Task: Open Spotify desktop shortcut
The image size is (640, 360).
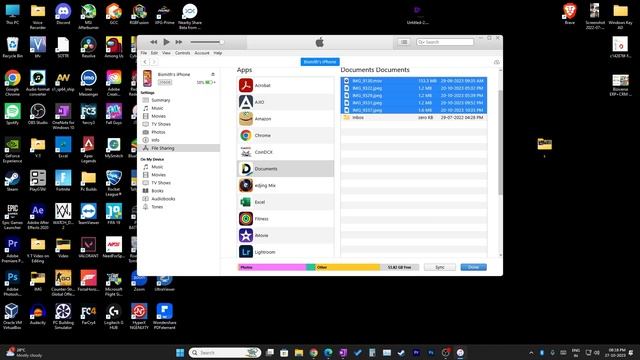Action: click(x=13, y=114)
